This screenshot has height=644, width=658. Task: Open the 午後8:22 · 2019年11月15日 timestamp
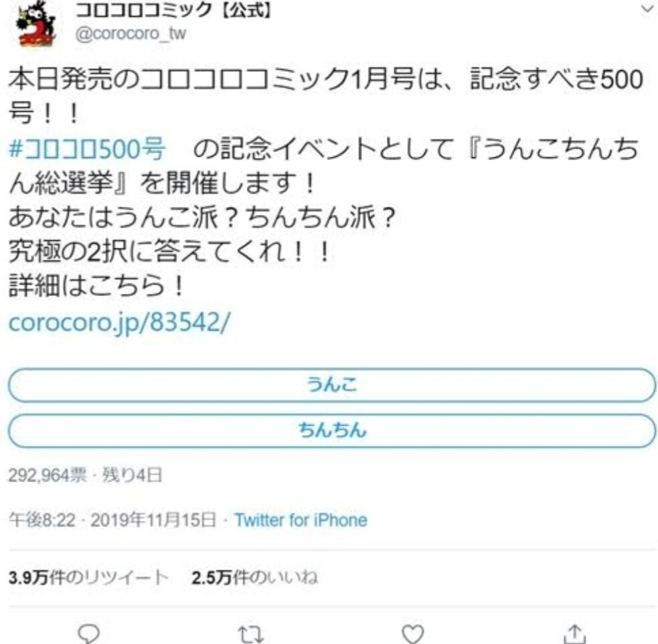112,520
